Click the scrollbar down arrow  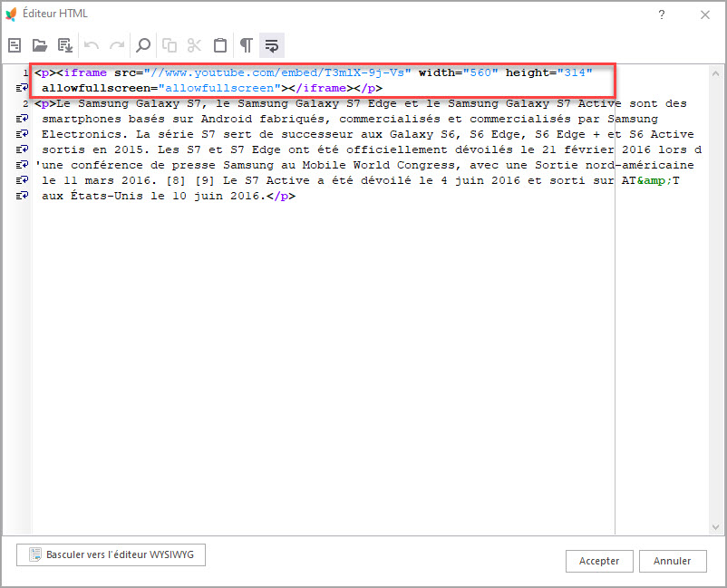tap(715, 527)
